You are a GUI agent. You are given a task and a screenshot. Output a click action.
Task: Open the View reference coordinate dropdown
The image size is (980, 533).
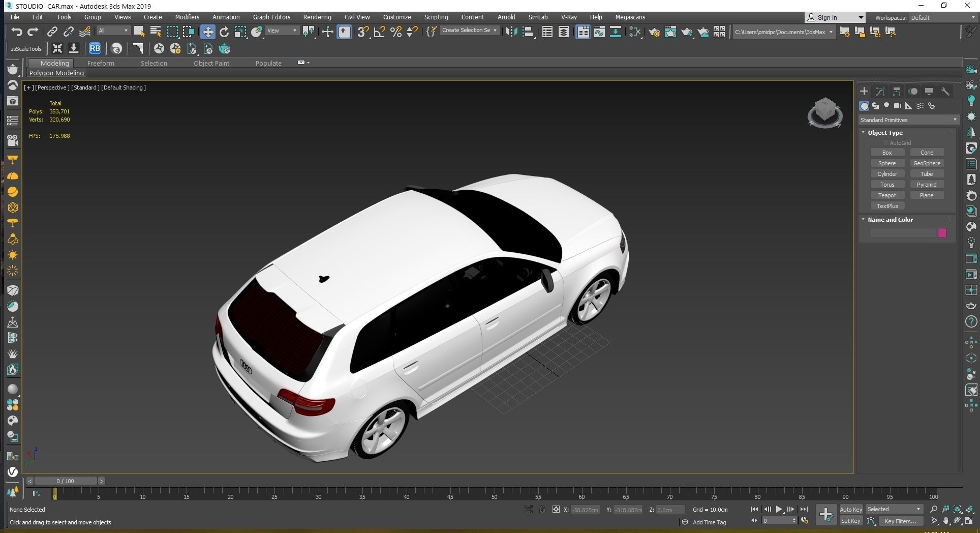[282, 31]
